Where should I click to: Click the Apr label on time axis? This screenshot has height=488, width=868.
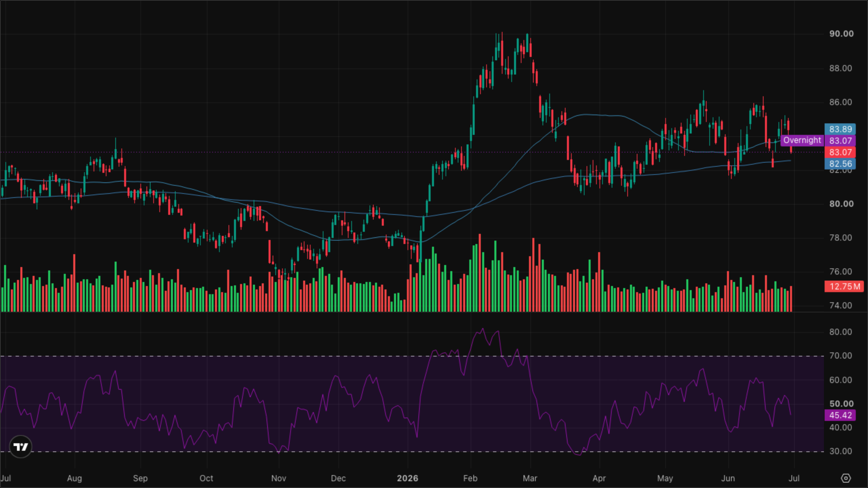599,478
